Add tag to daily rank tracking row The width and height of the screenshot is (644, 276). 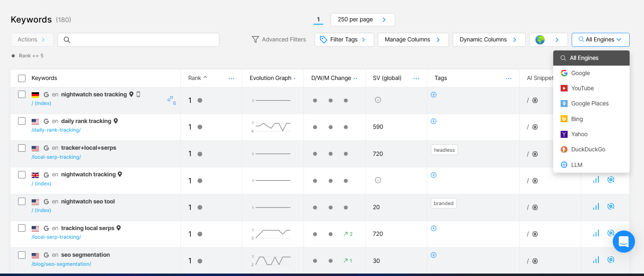pyautogui.click(x=433, y=121)
